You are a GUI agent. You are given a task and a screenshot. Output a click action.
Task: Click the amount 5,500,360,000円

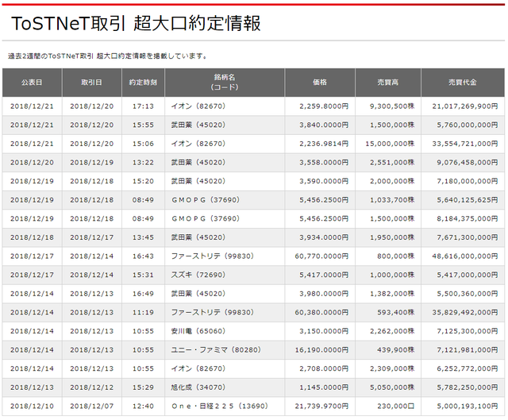(468, 294)
